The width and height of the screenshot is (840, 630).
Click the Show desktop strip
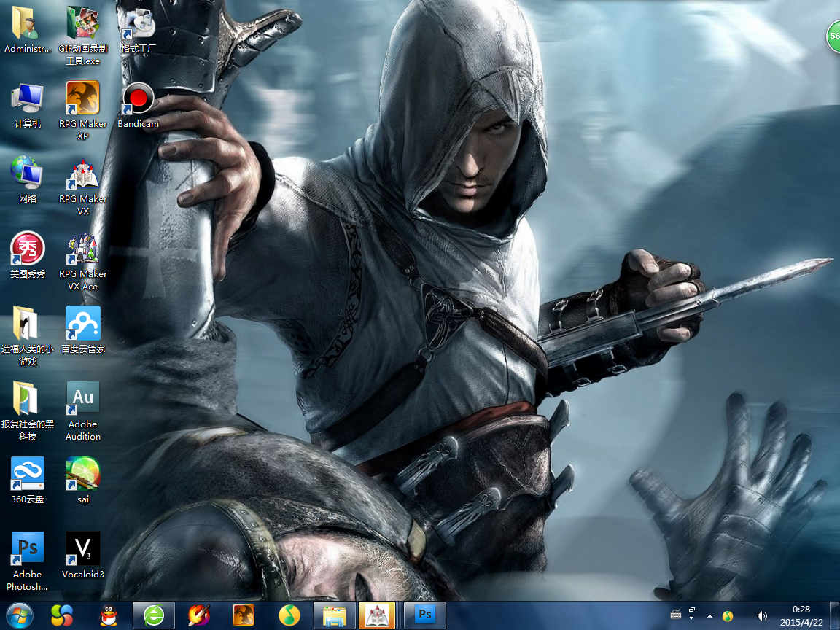(836, 615)
